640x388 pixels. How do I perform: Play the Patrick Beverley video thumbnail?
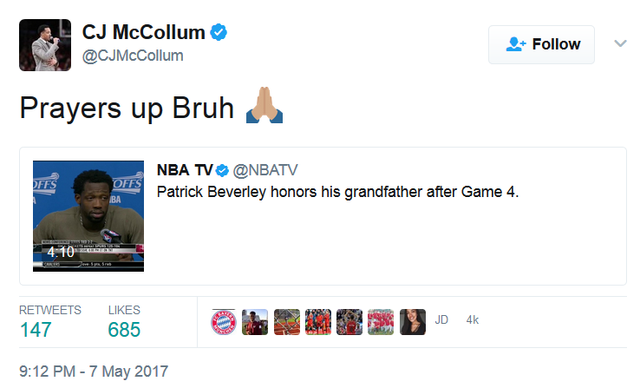coord(89,216)
